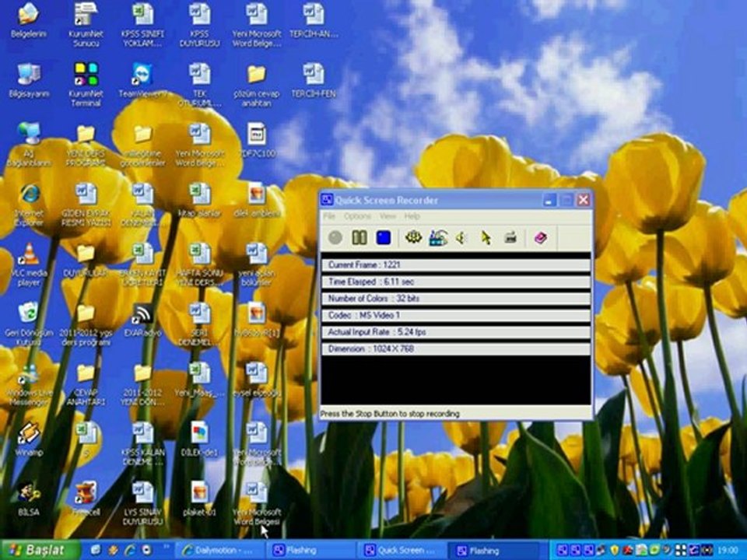Open the File menu in Quick Screen Recorder

[x=329, y=216]
